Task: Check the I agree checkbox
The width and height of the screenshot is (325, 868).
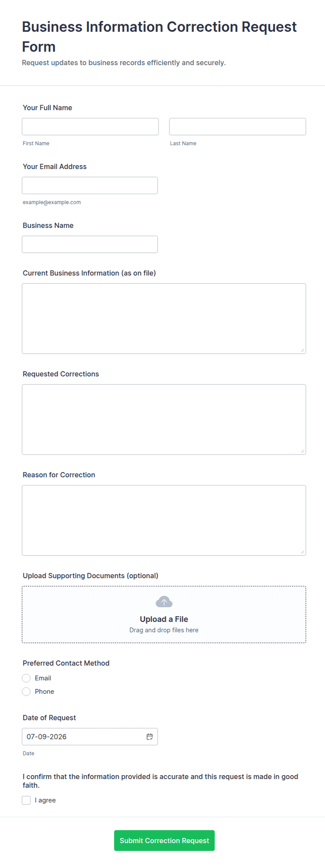Action: [x=26, y=800]
